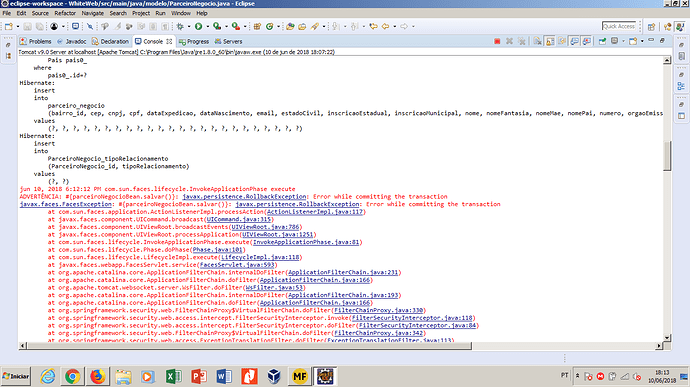Open the New wizard toolbar icon

[9, 26]
